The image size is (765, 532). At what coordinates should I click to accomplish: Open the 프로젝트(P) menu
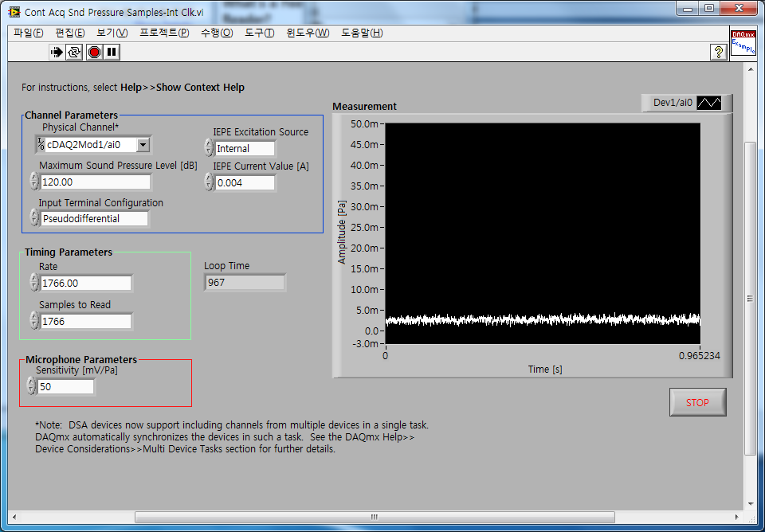point(164,33)
